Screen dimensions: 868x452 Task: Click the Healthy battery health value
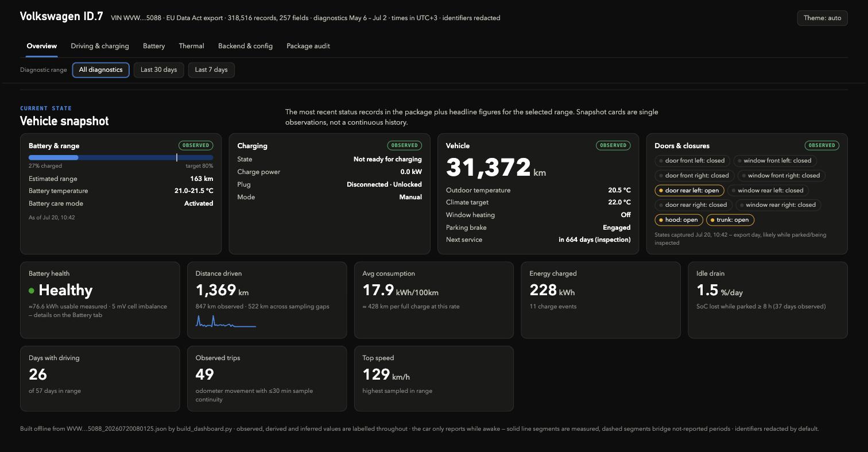(x=65, y=291)
